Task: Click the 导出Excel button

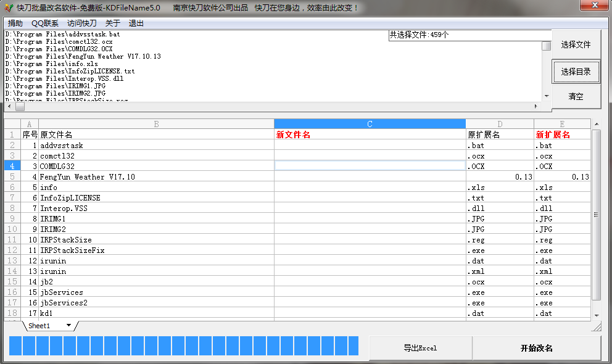Action: pyautogui.click(x=420, y=348)
